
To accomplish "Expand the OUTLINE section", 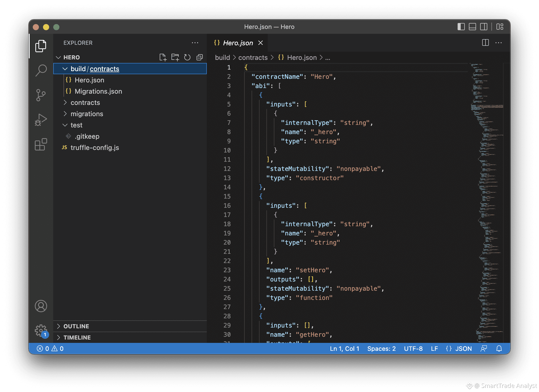I will pyautogui.click(x=76, y=326).
